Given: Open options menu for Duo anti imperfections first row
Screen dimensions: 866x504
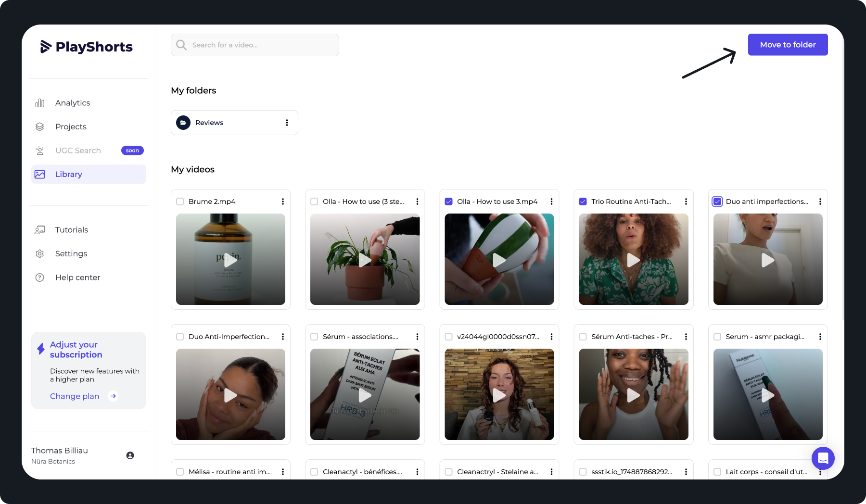Looking at the screenshot, I should (x=820, y=202).
